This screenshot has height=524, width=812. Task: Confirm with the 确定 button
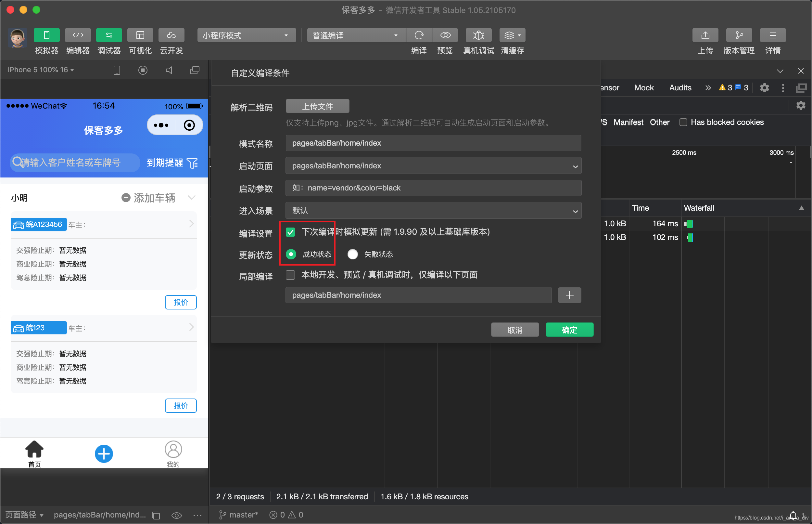[x=569, y=330]
